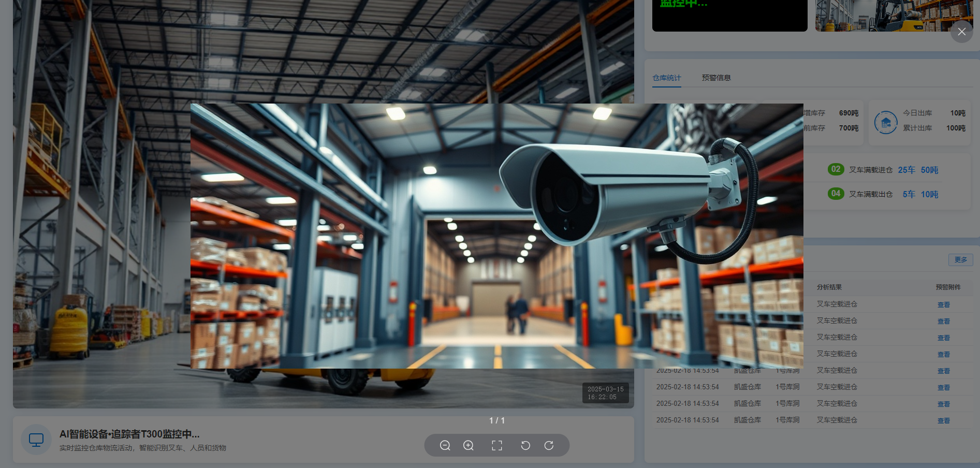Click the AI智能设备·追踪者T300监控中 title
This screenshot has width=980, height=468.
click(x=129, y=434)
